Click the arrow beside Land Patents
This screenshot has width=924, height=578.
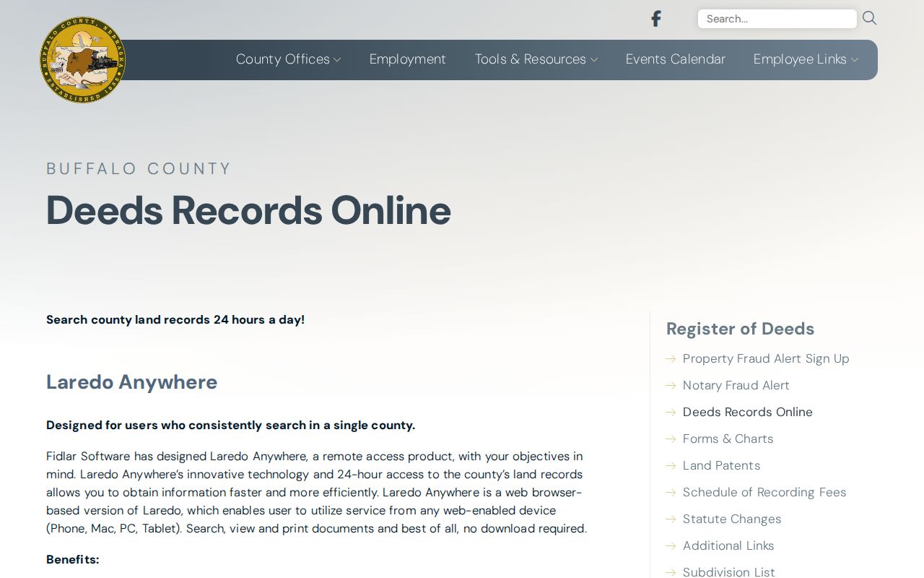click(x=671, y=465)
